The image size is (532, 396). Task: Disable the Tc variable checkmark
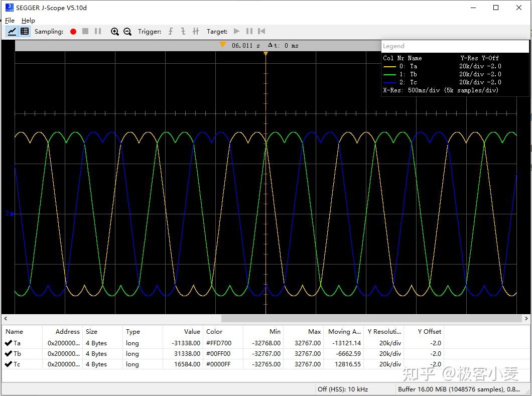[x=9, y=364]
